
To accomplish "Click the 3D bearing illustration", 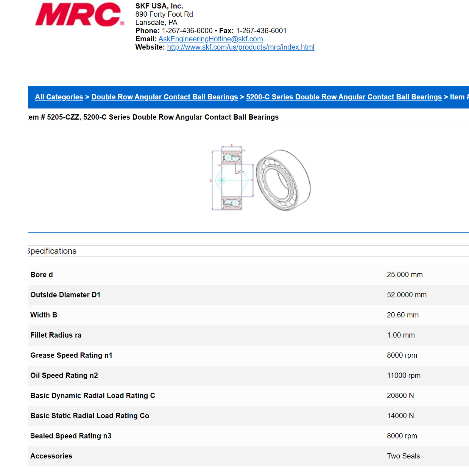I will click(283, 180).
